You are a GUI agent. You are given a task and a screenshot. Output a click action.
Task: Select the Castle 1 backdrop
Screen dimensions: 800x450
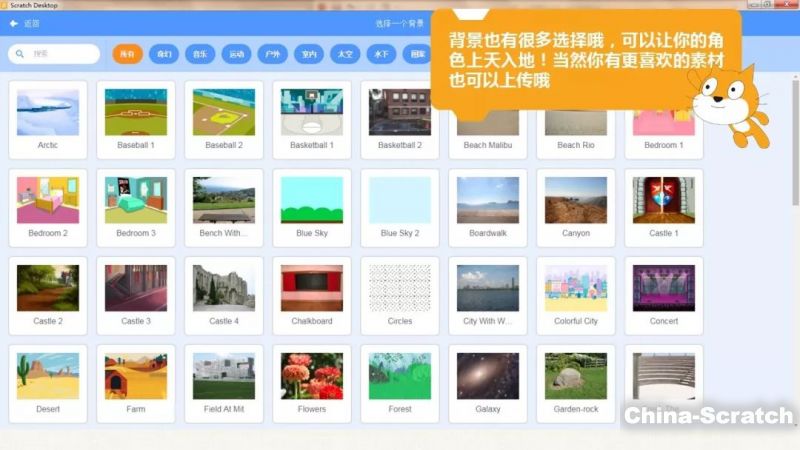point(663,206)
